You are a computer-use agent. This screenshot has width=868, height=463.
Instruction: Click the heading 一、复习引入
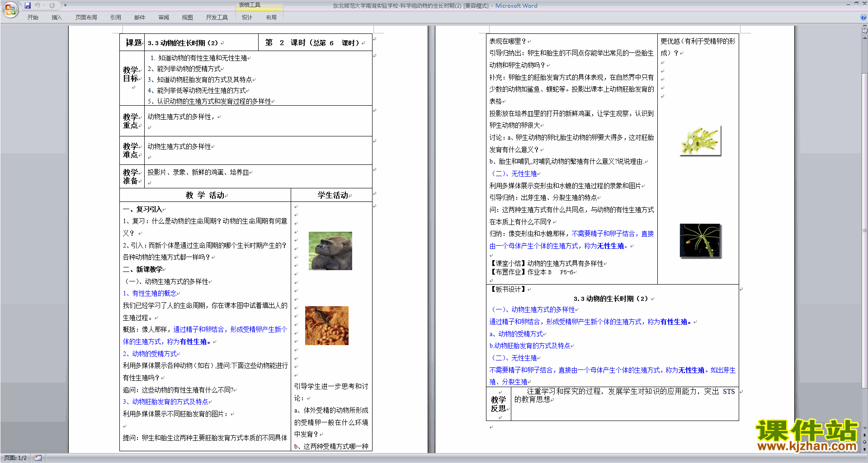[x=142, y=209]
